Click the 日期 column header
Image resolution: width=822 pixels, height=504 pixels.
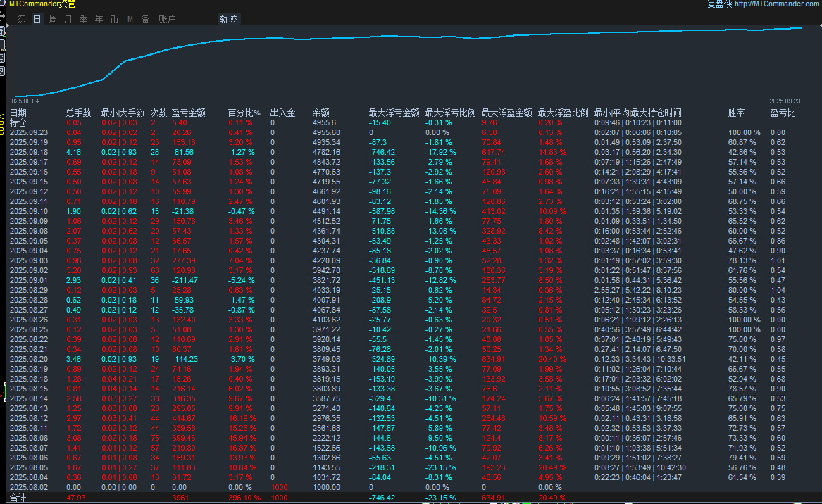click(x=18, y=113)
